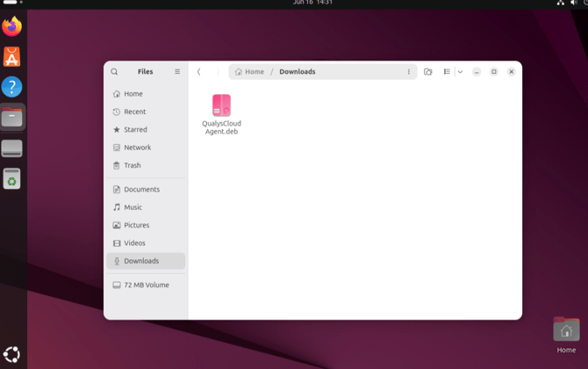
Task: Switch to list view with the toolbar icon
Action: tap(447, 71)
